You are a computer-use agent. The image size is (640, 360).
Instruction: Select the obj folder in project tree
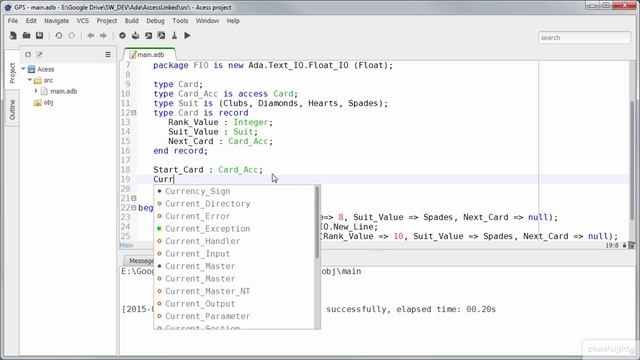click(x=48, y=102)
